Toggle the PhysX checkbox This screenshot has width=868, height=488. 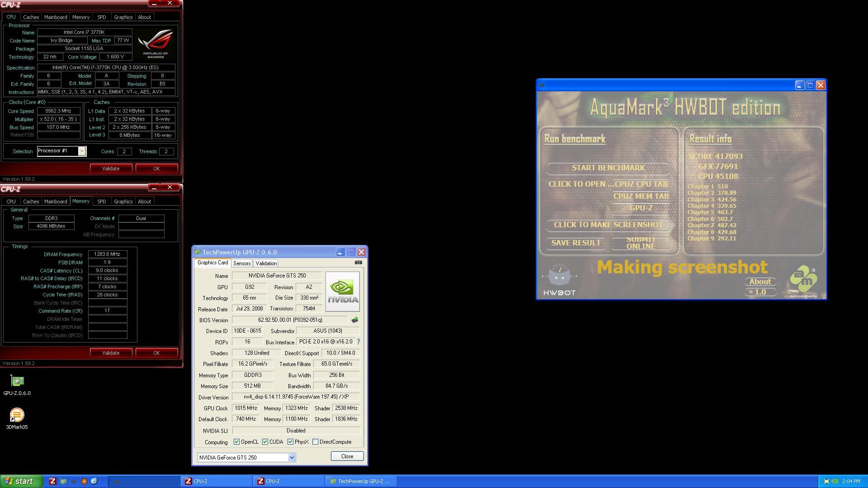(290, 442)
